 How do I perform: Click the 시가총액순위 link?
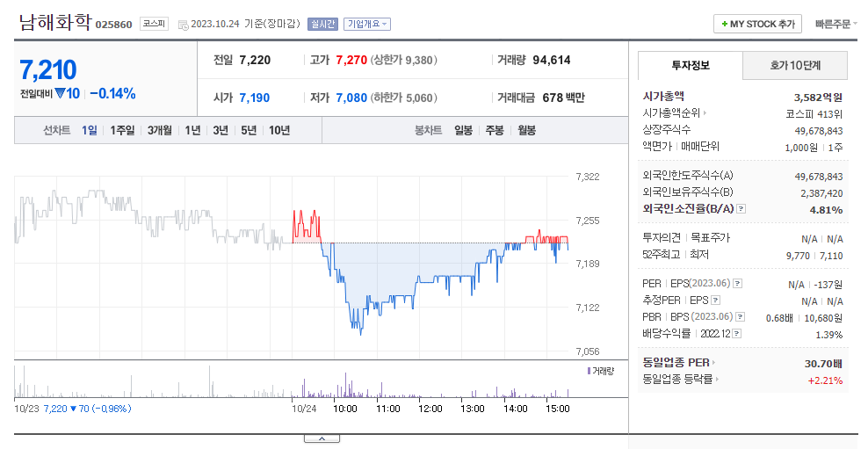coord(671,113)
